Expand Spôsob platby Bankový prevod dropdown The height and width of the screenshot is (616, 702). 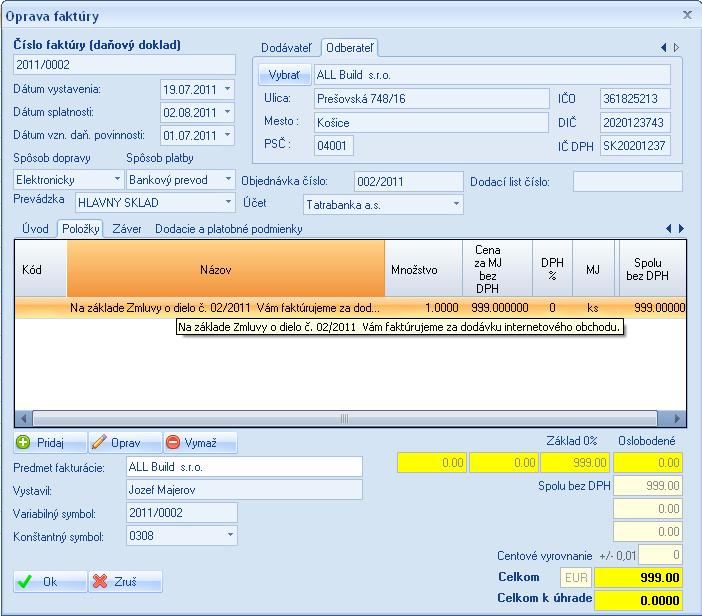coord(228,180)
